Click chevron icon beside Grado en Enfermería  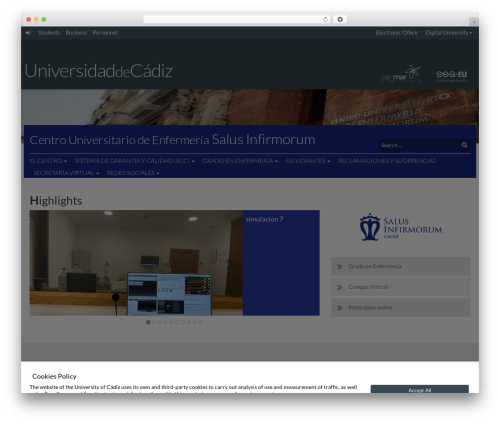339,267
